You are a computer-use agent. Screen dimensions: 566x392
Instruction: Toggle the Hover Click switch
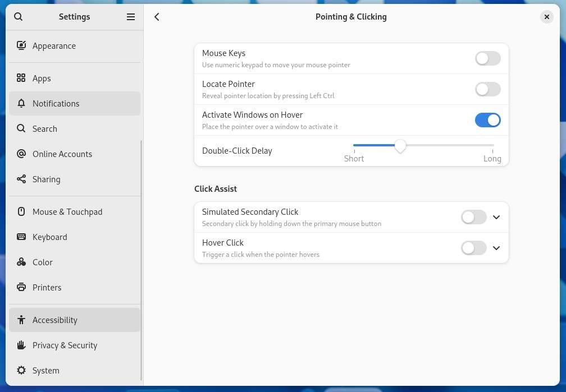pos(473,248)
